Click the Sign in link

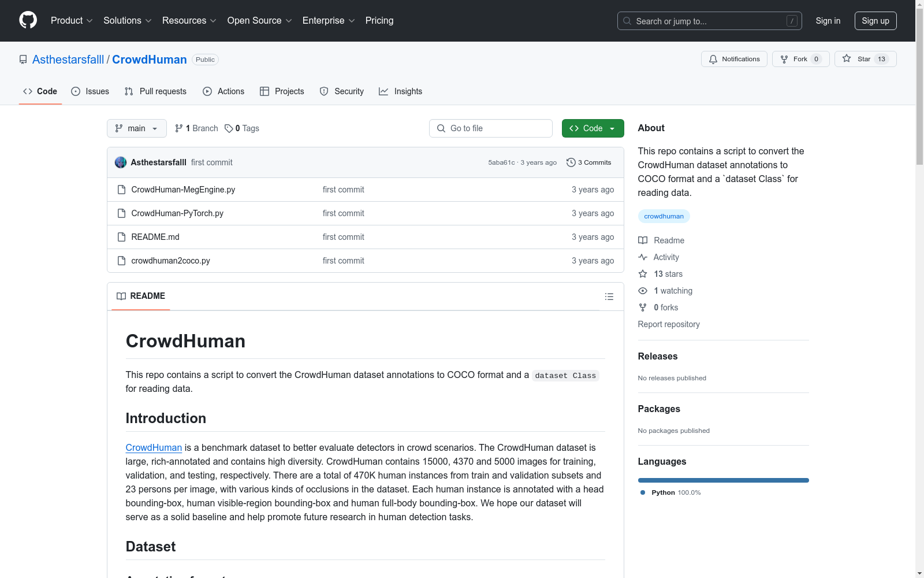pos(828,21)
